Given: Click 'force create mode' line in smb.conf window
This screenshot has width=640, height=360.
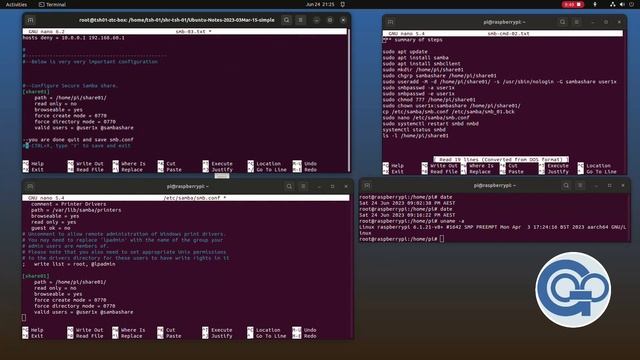Looking at the screenshot, I should 70,300.
